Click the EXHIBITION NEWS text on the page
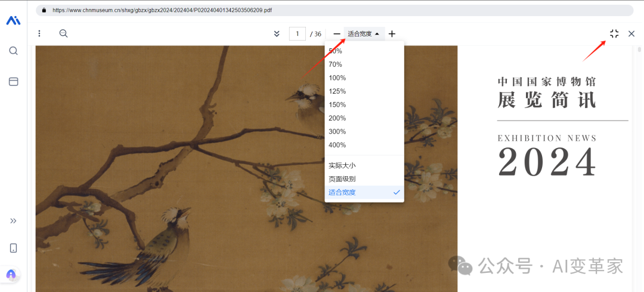The width and height of the screenshot is (644, 292). tap(547, 138)
